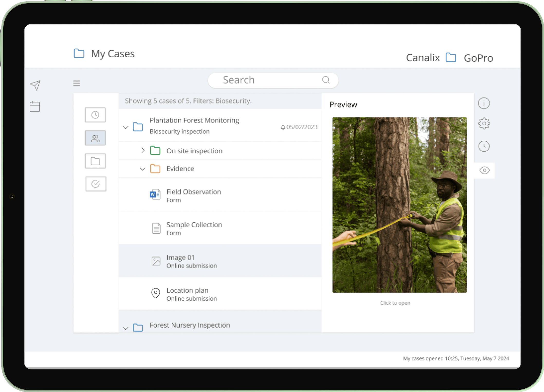Click the paper plane send icon
Viewport: 544px width, 392px height.
tap(35, 85)
